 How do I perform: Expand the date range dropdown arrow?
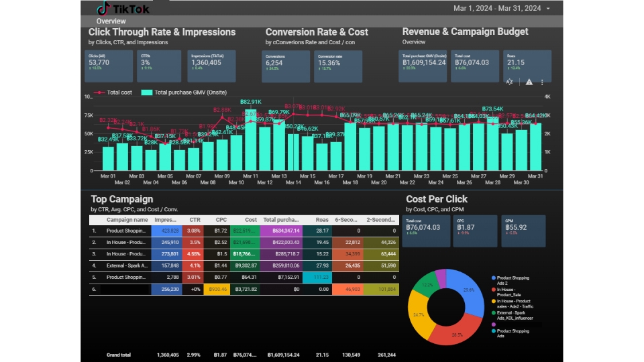(548, 8)
